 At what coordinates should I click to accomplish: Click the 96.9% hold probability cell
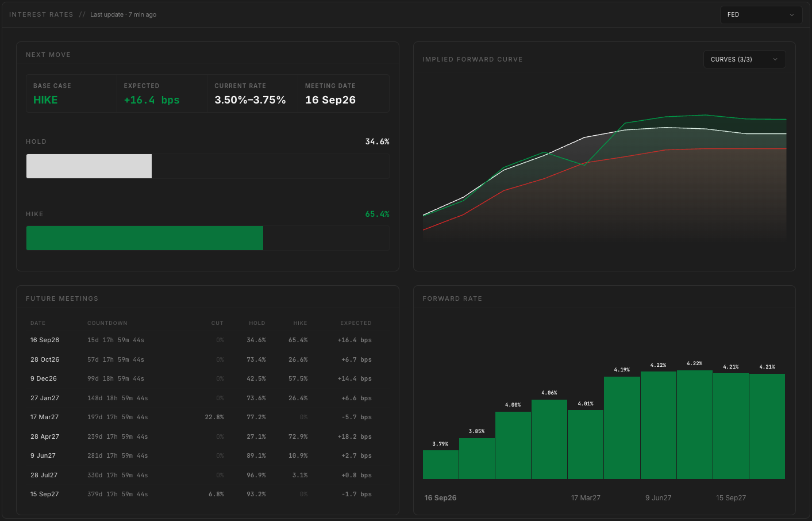click(x=256, y=476)
